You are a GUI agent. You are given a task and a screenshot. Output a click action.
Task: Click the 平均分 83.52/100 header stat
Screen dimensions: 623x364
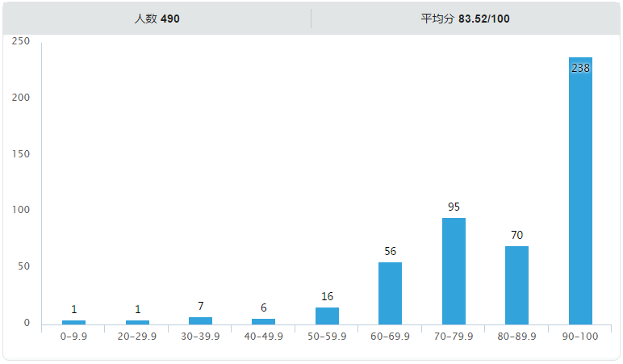[465, 19]
